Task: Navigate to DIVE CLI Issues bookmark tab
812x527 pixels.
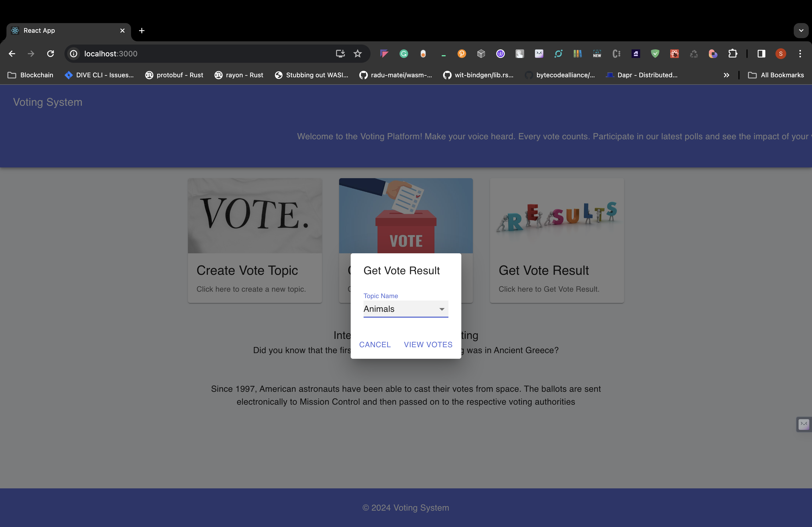Action: click(x=97, y=75)
